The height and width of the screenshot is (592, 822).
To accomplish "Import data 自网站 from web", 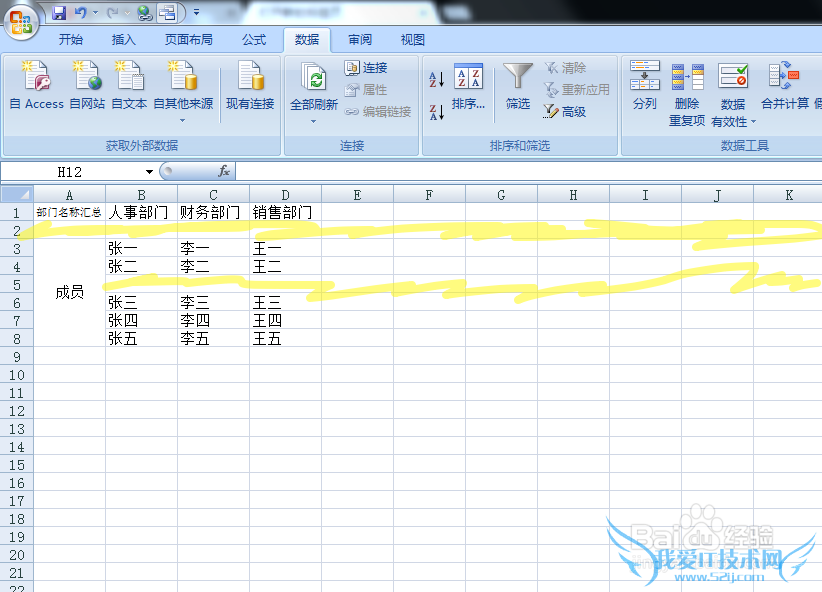I will click(x=87, y=85).
